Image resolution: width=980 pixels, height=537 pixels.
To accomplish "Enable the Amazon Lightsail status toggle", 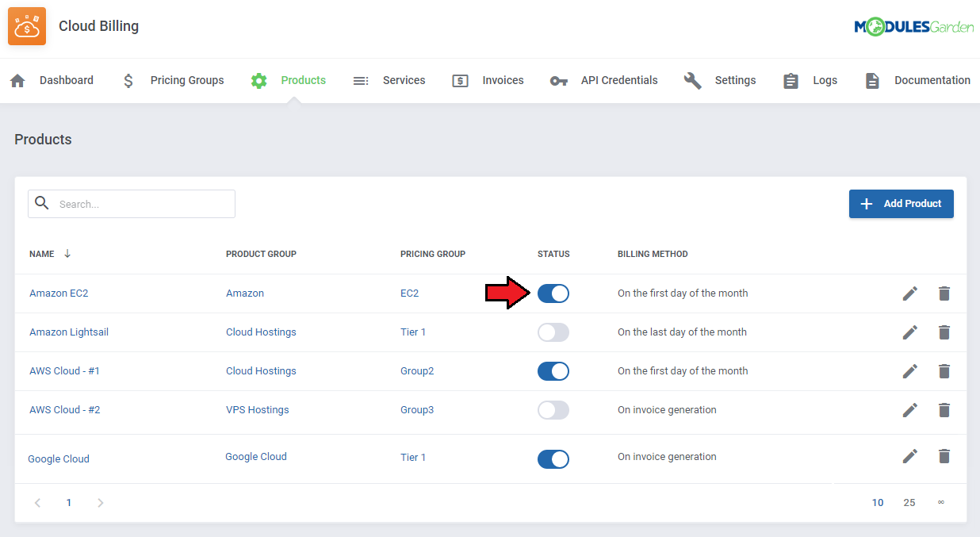I will [x=553, y=332].
